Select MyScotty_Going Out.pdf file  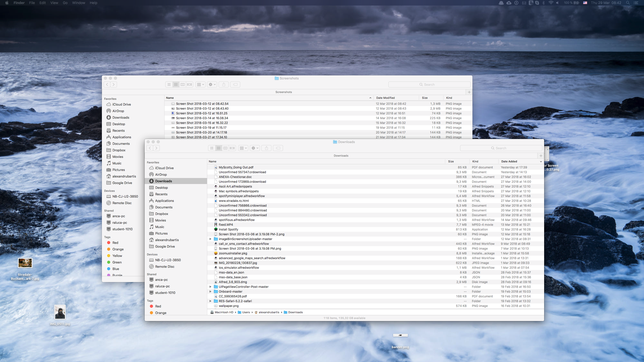click(375, 167)
